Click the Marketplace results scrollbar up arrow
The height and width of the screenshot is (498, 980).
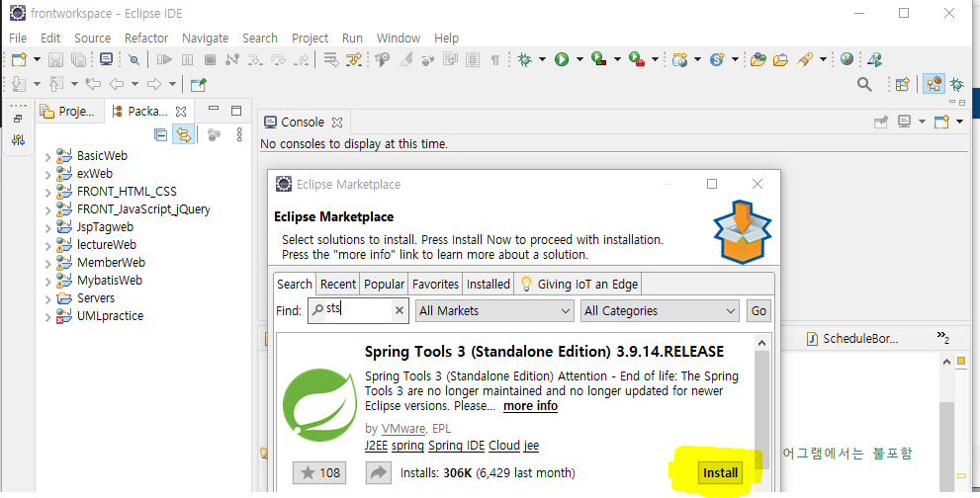click(761, 343)
